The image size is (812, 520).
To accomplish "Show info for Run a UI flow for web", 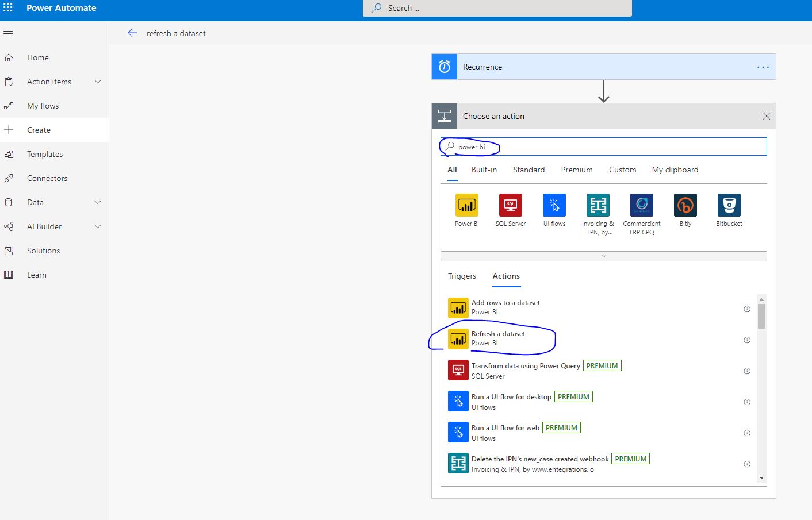I will (x=747, y=433).
